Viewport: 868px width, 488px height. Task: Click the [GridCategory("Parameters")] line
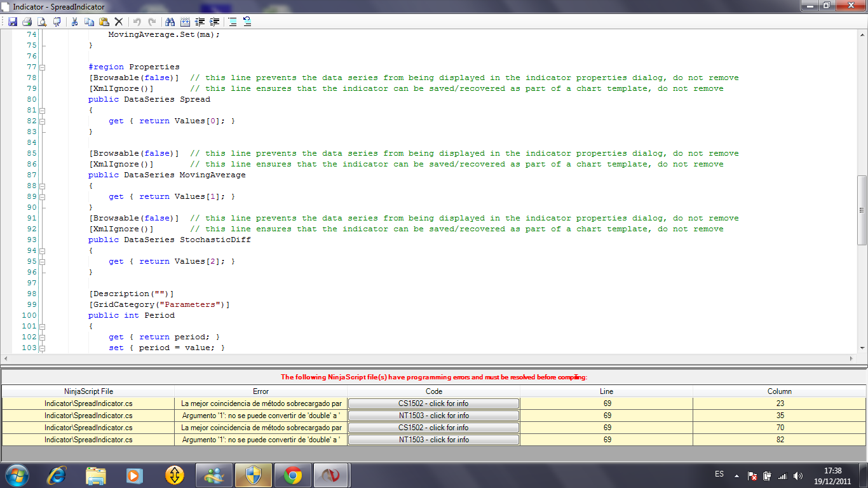pos(159,304)
